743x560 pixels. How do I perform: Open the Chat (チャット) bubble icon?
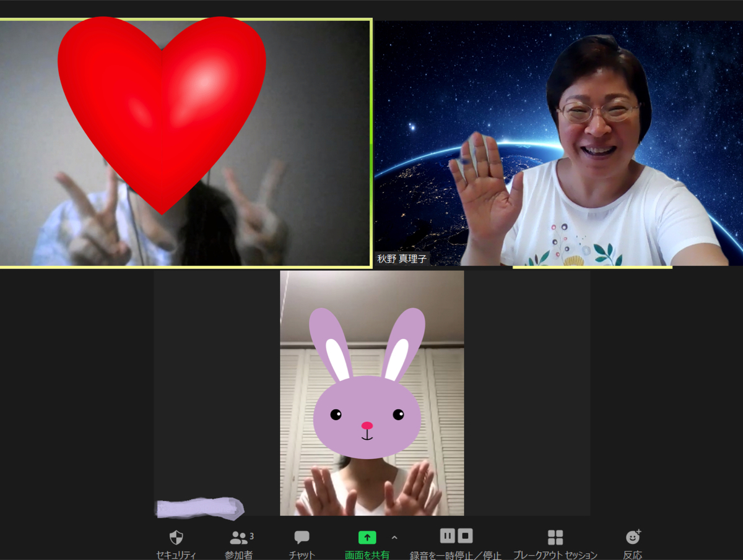[302, 537]
